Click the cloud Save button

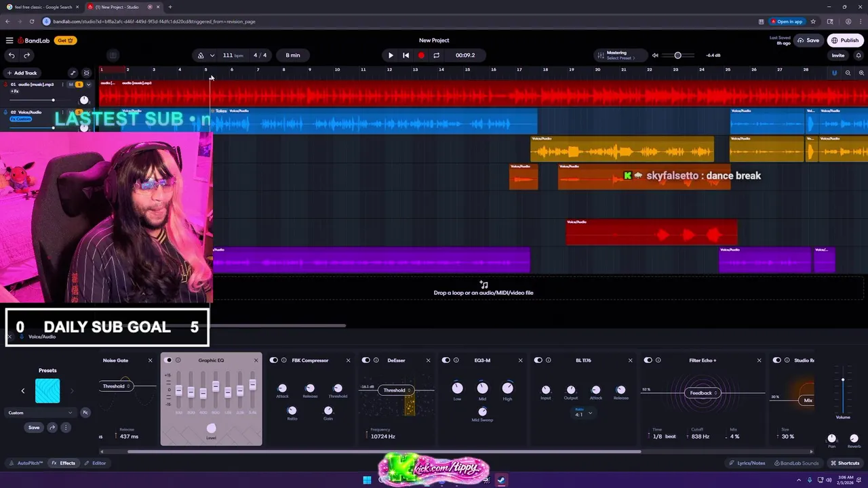pos(808,40)
